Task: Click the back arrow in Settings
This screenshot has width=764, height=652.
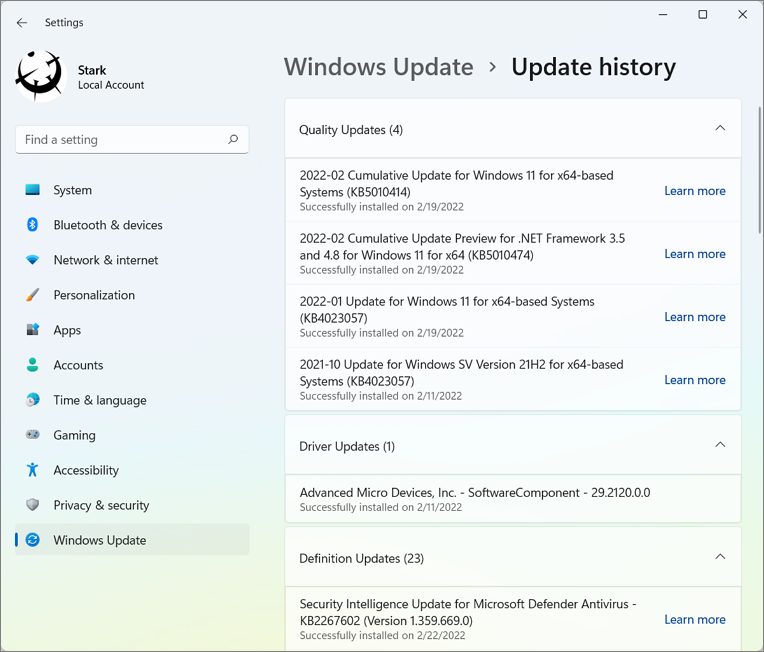Action: point(21,22)
